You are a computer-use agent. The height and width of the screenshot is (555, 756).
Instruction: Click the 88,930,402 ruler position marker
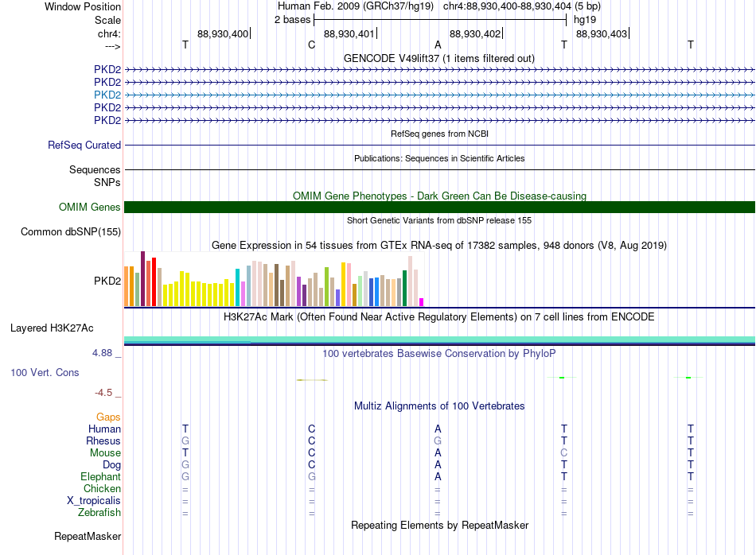point(476,33)
